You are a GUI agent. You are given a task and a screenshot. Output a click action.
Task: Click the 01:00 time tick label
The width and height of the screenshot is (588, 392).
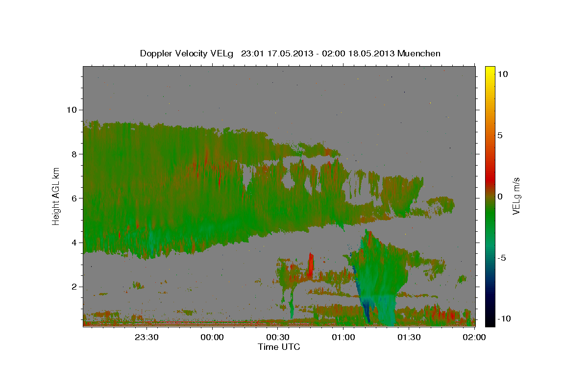pyautogui.click(x=343, y=337)
